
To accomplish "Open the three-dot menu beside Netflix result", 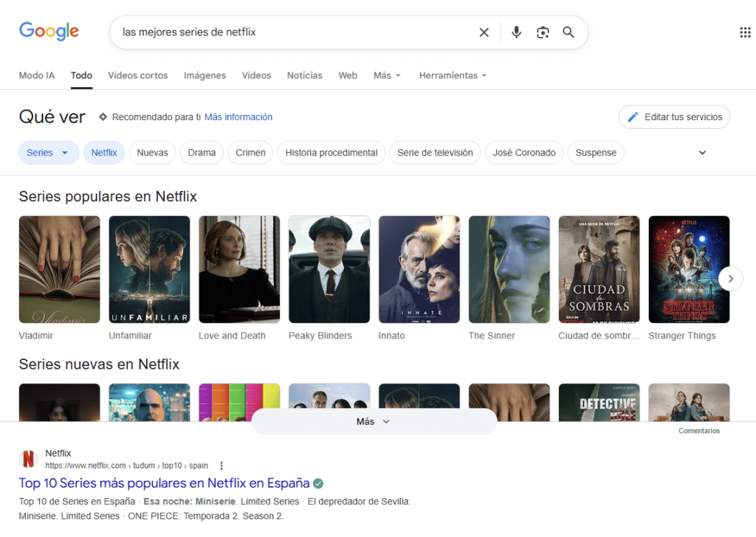I will 221,465.
